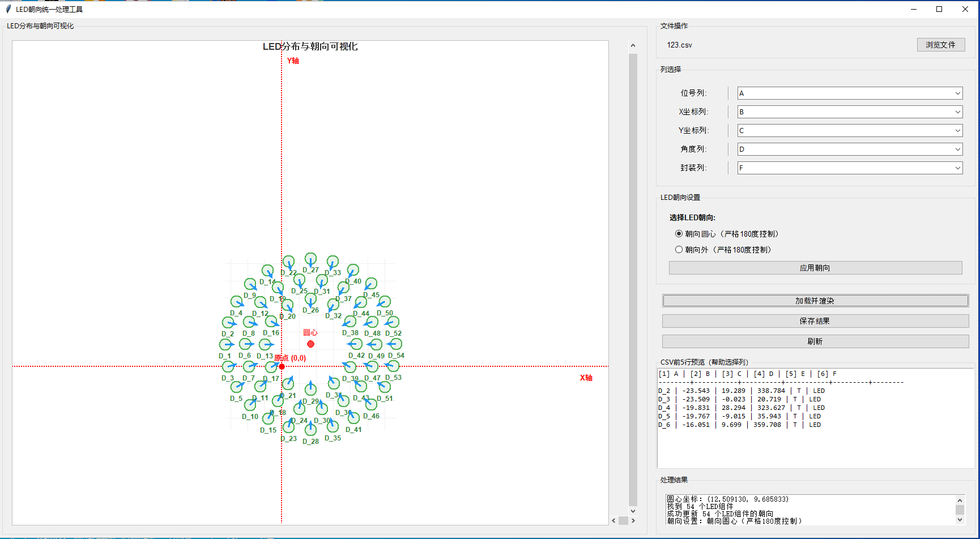The height and width of the screenshot is (539, 980).
Task: Click the canvas scrollbar up arrow
Action: pos(633,45)
